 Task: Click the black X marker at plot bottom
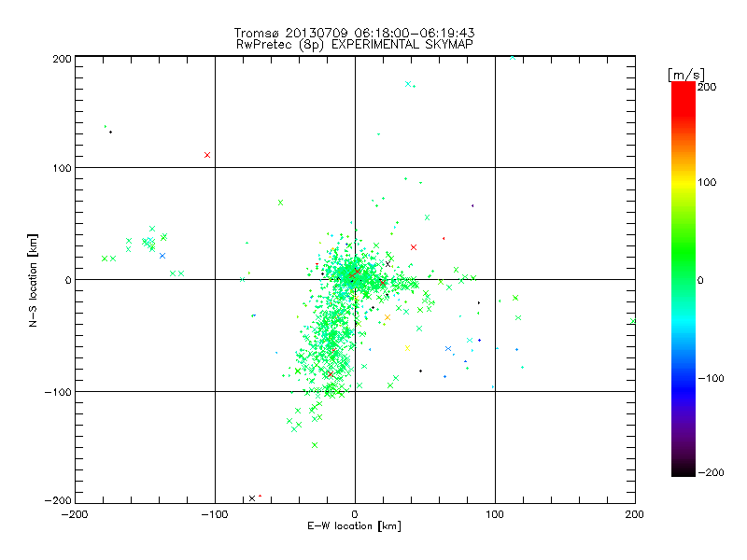[x=252, y=498]
